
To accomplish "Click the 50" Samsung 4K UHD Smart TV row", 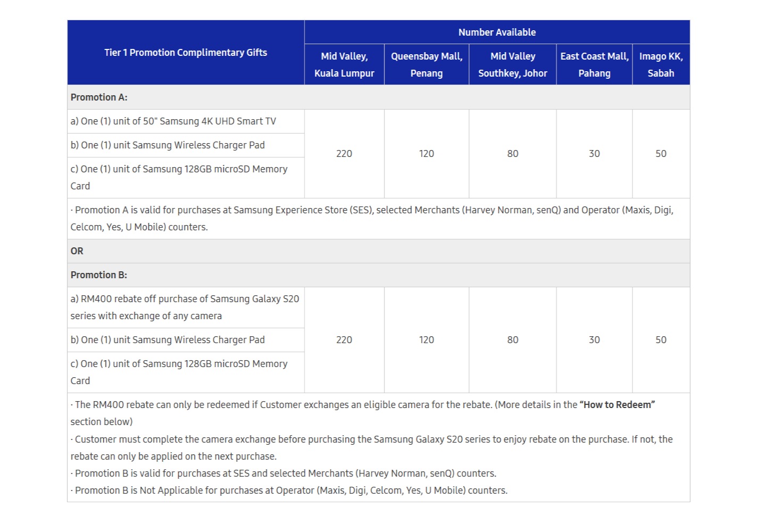I will click(x=186, y=121).
